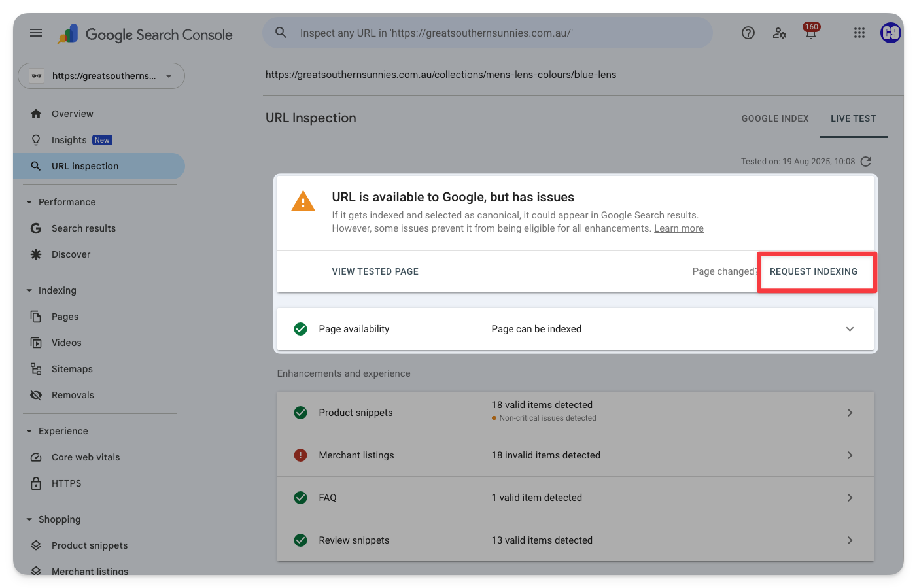Collapse the Performance sidebar section
The height and width of the screenshot is (588, 917).
29,202
